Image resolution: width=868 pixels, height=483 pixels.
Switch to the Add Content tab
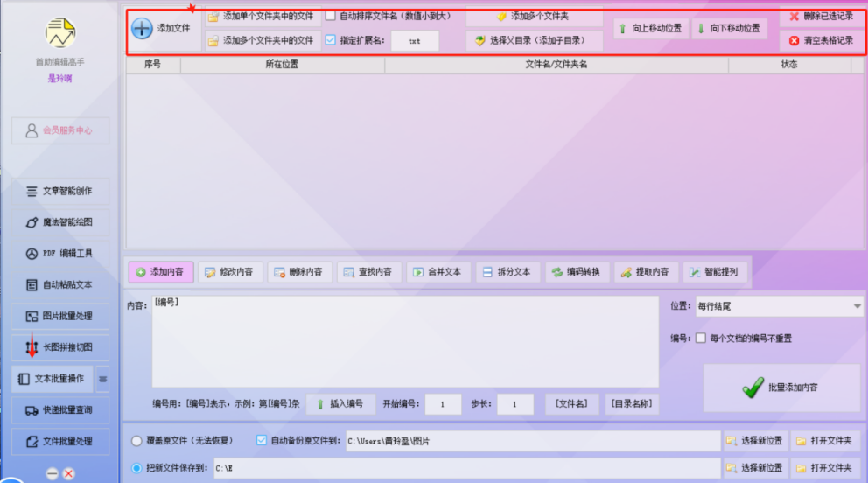click(161, 272)
